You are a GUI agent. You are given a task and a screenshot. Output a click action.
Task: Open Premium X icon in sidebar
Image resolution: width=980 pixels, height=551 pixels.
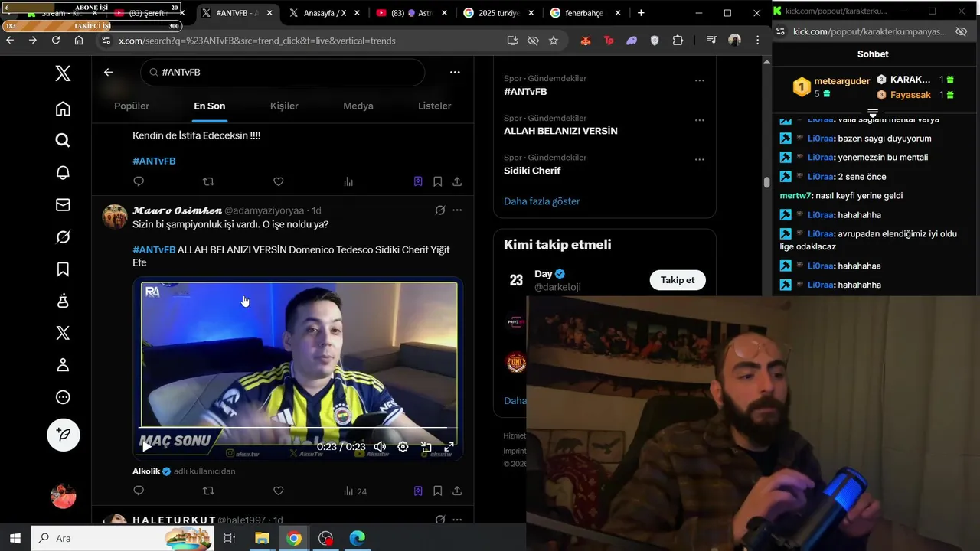pyautogui.click(x=63, y=333)
